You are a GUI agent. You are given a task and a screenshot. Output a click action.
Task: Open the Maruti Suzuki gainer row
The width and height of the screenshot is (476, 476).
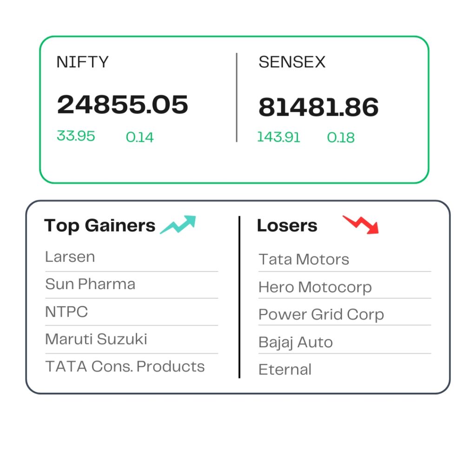(96, 339)
